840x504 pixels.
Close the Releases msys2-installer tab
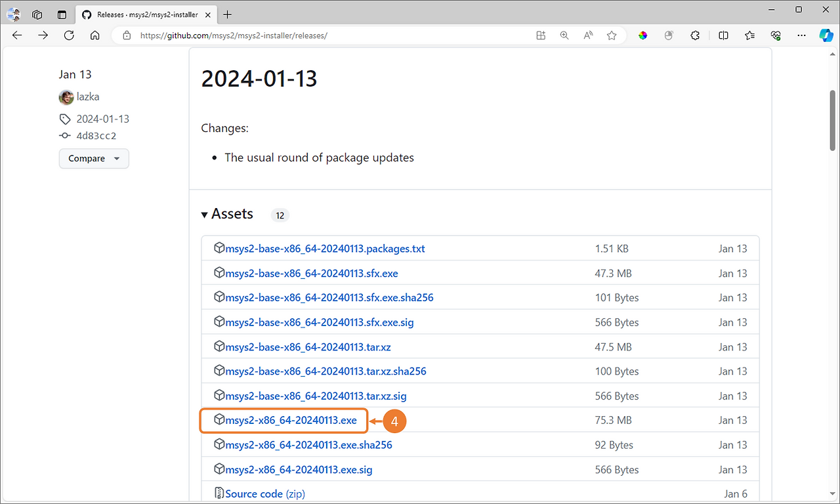pos(208,14)
